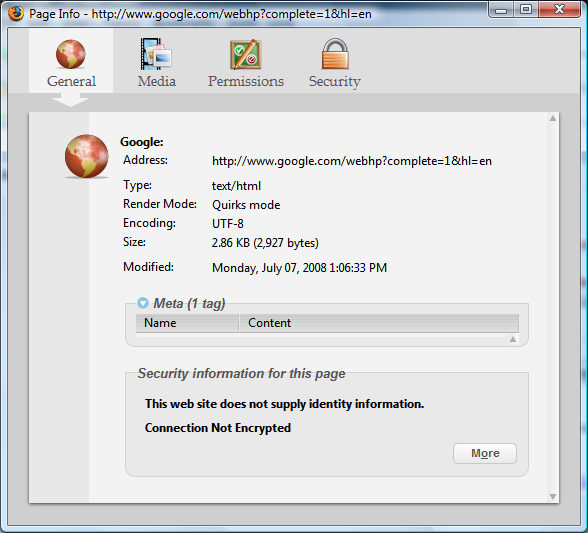The height and width of the screenshot is (533, 588).
Task: Select the Monday, July 07, 2008 modified value
Action: 299,268
